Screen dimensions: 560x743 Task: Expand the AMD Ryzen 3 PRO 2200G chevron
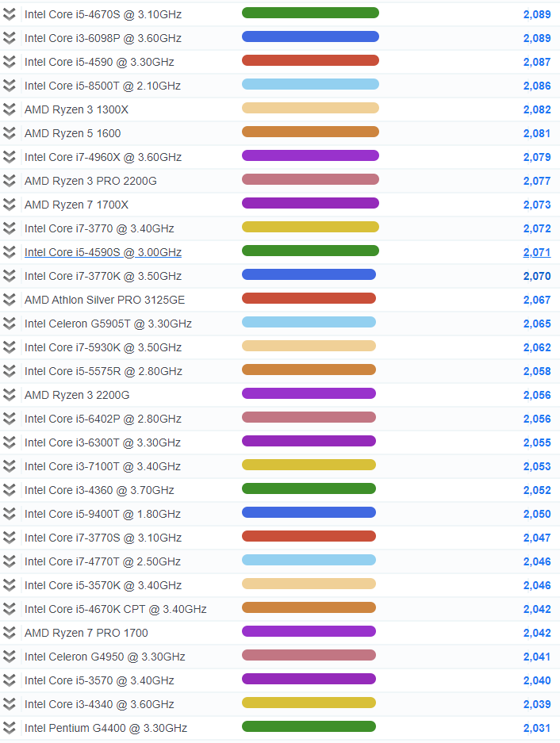point(9,181)
